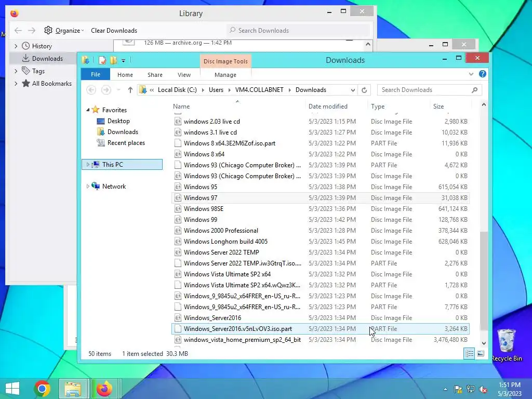532x399 pixels.
Task: Open the Windows Start button
Action: point(12,389)
